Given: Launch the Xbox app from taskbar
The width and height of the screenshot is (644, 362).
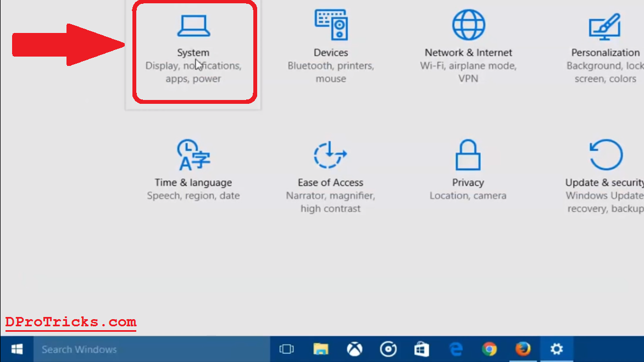Looking at the screenshot, I should pos(354,349).
